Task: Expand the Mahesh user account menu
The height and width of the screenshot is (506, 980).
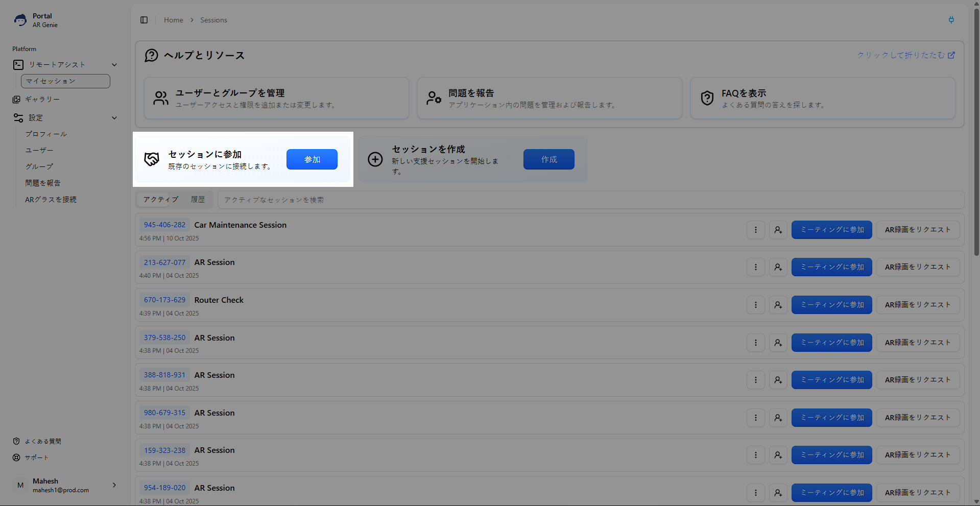Action: pyautogui.click(x=114, y=485)
